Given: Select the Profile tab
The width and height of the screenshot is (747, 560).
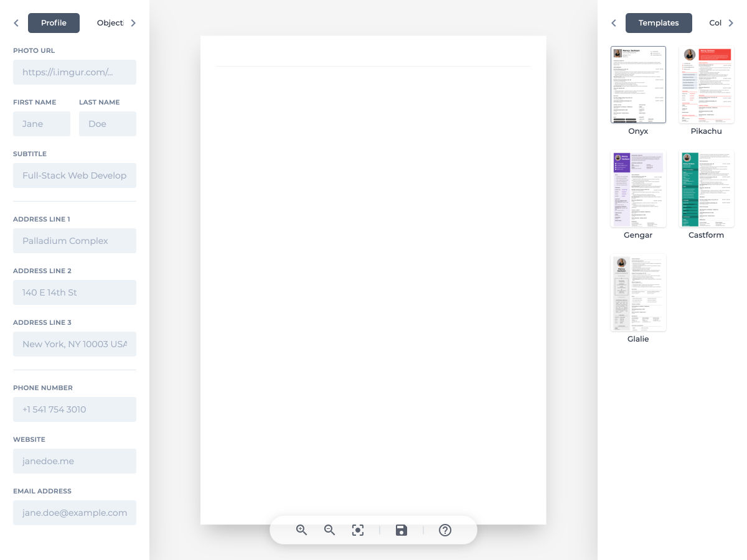Looking at the screenshot, I should pyautogui.click(x=54, y=23).
